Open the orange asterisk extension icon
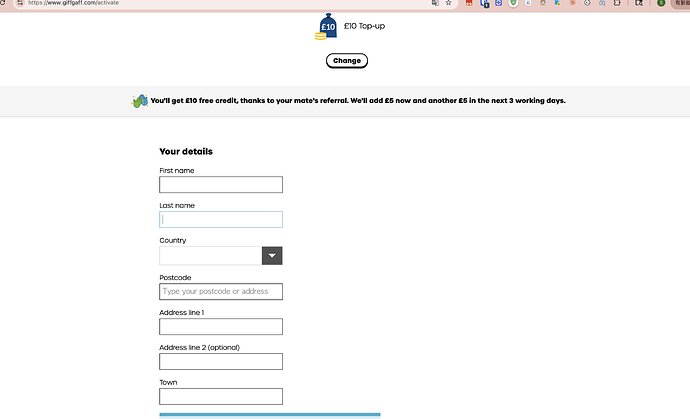This screenshot has height=419, width=690. tap(573, 3)
